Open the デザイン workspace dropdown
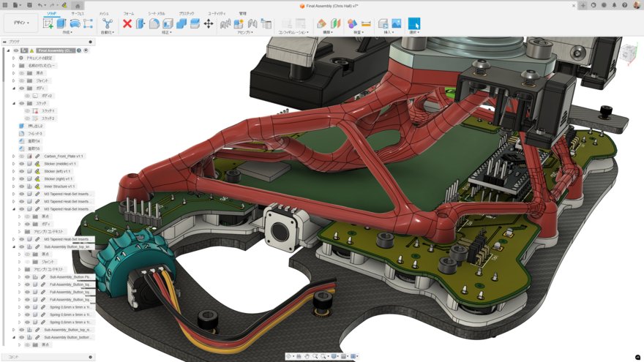The width and height of the screenshot is (644, 362). tap(21, 23)
